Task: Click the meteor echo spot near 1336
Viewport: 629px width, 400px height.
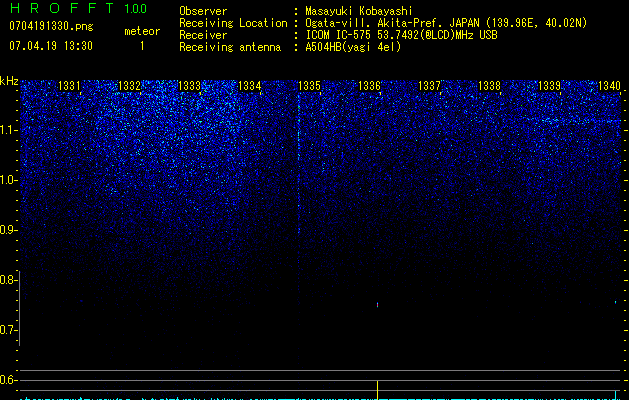Action: click(377, 305)
